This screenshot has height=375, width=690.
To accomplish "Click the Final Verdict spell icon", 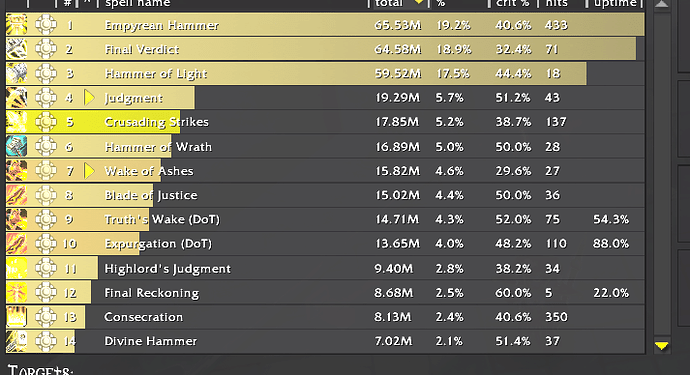I will pos(16,49).
